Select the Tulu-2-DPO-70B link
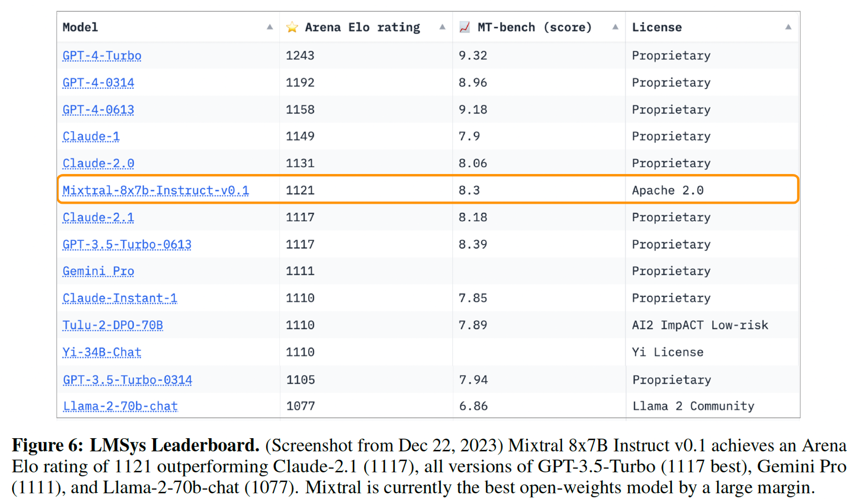The width and height of the screenshot is (859, 504). coord(113,325)
